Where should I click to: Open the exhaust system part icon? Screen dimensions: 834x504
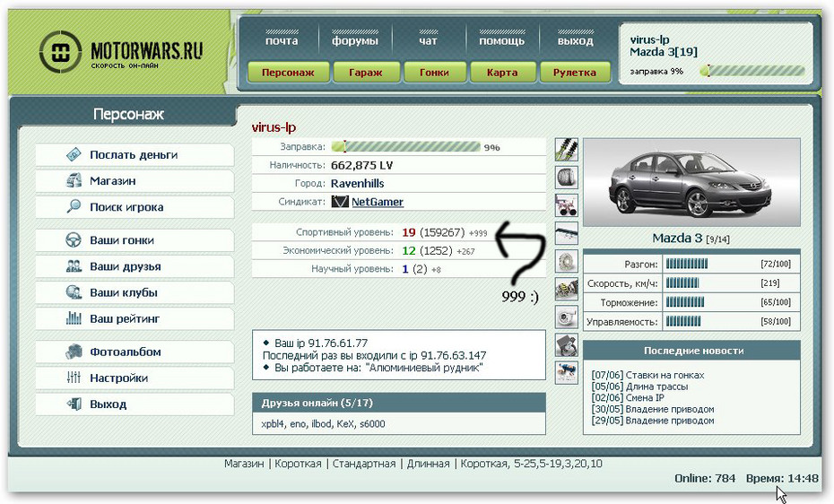point(567,205)
